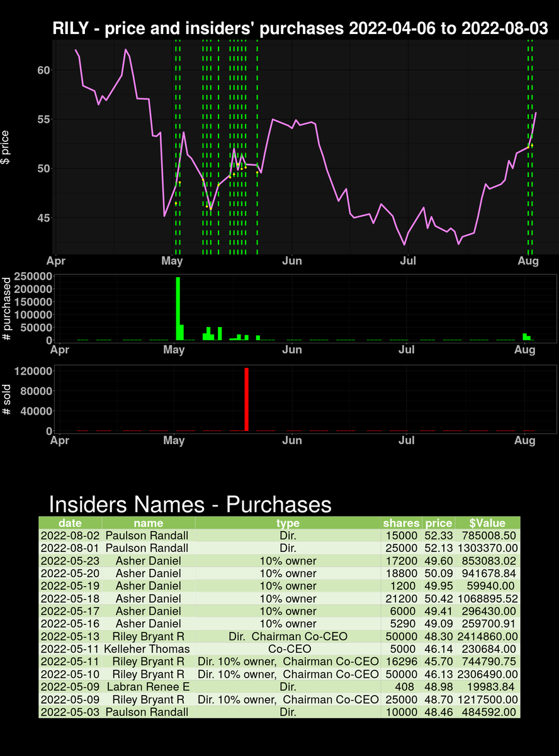This screenshot has height=756, width=559.
Task: Click the shares value '1200'
Action: (x=404, y=586)
